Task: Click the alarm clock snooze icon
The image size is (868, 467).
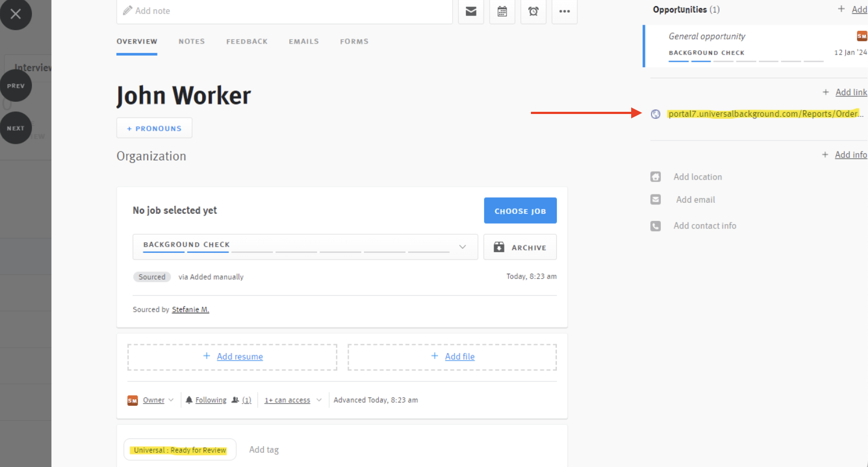Action: click(533, 11)
